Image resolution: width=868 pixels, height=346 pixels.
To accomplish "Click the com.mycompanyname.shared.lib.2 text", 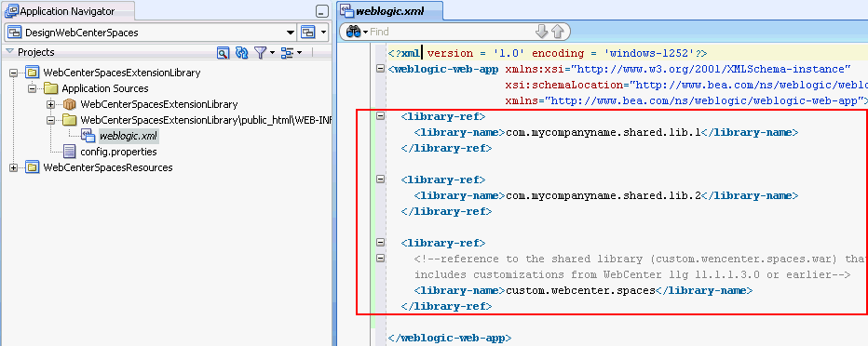I will pyautogui.click(x=604, y=195).
